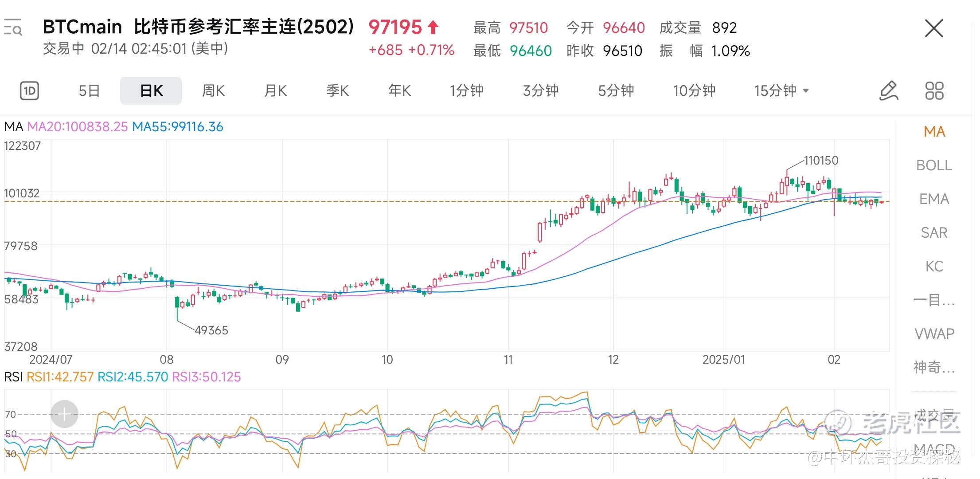Close the chart with the X icon
Screen dimensions: 980x479
pyautogui.click(x=934, y=29)
